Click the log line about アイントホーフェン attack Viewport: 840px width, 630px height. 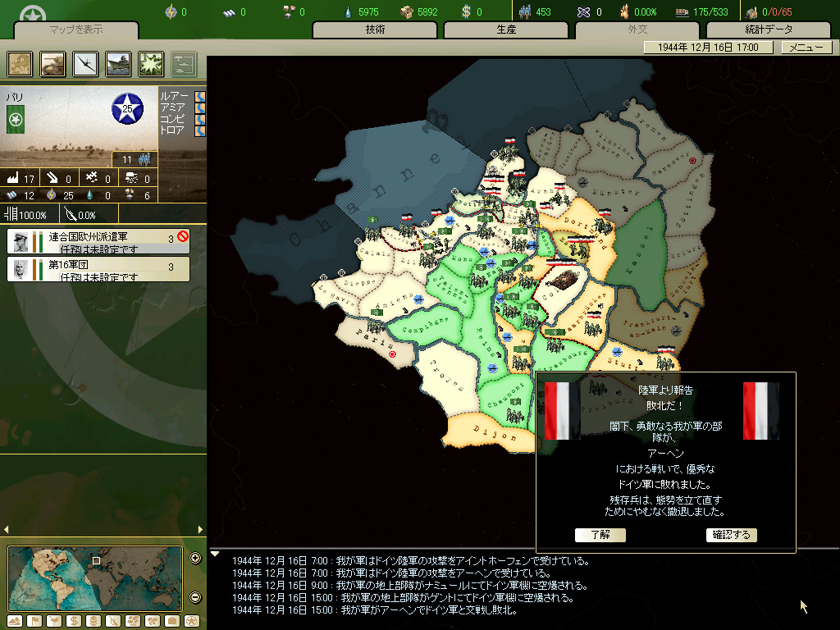point(412,561)
